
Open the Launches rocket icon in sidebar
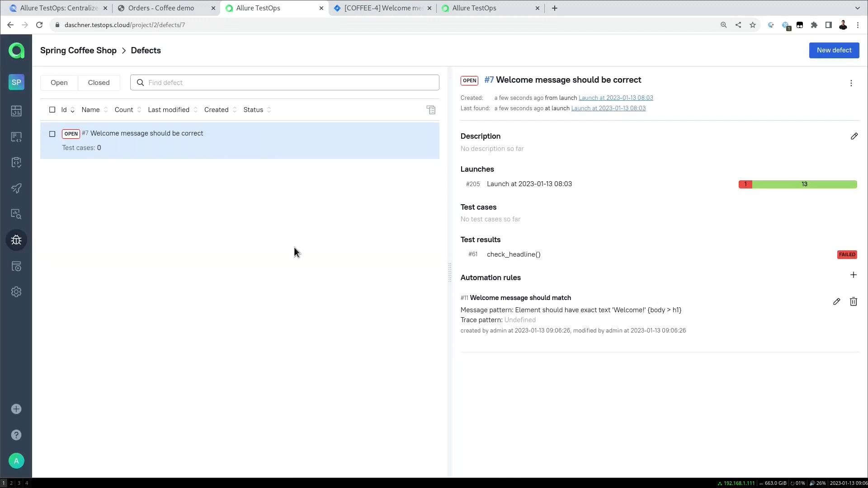pos(16,188)
